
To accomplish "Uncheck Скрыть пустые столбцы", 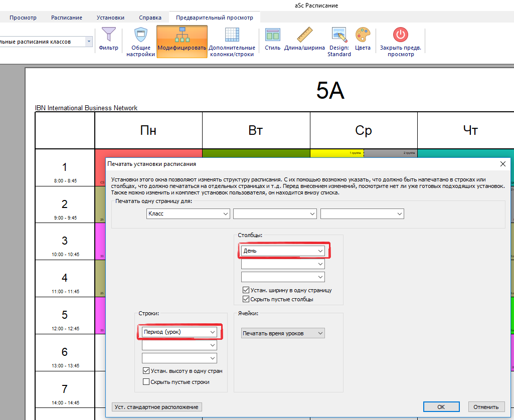I will 246,299.
